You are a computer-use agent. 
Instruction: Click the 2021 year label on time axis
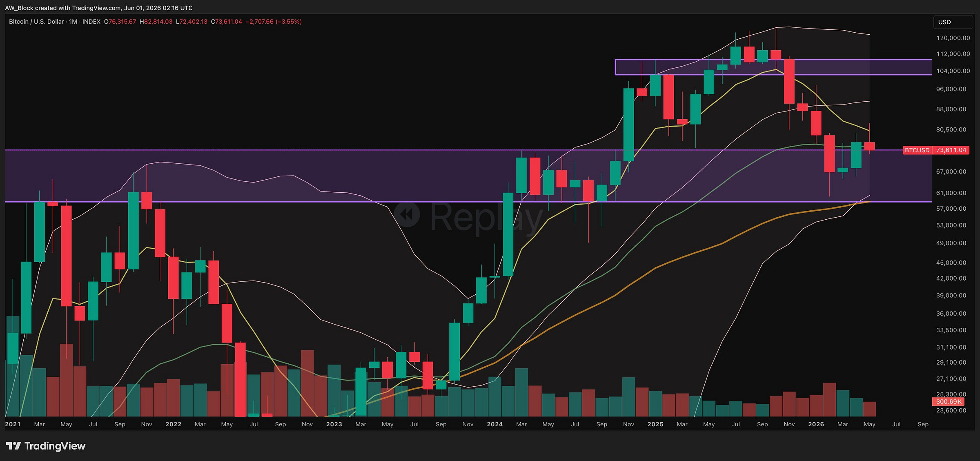tap(13, 424)
